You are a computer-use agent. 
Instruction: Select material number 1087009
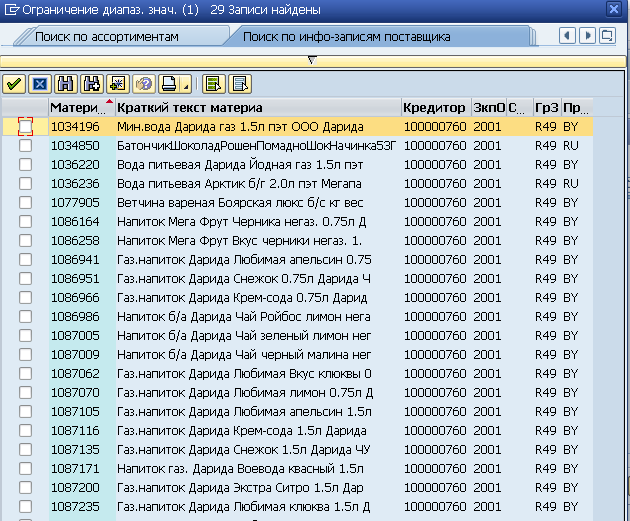click(75, 355)
